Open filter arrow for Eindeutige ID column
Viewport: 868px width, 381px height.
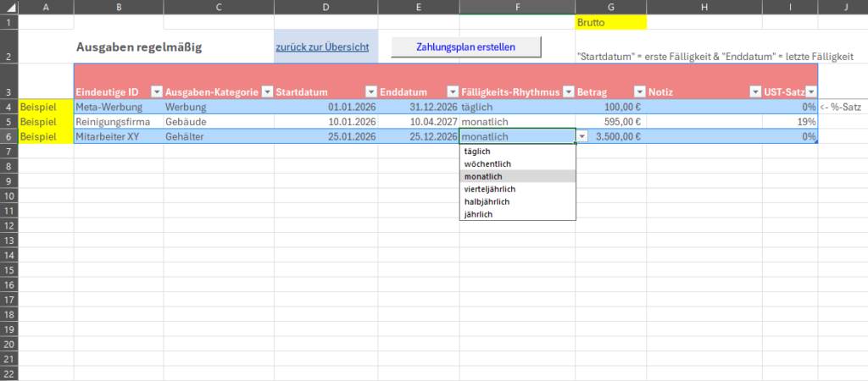(156, 91)
